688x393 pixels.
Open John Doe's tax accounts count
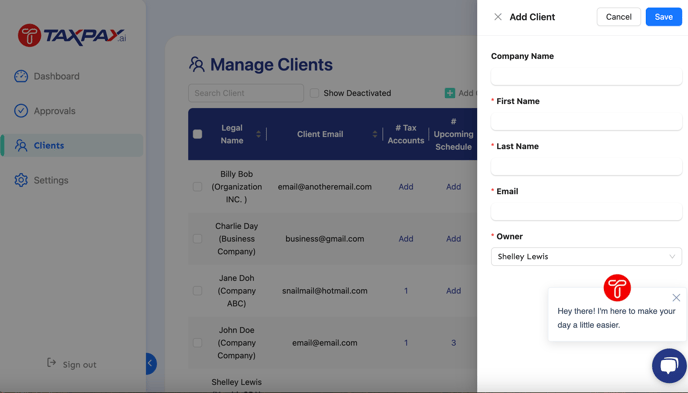[x=406, y=343]
